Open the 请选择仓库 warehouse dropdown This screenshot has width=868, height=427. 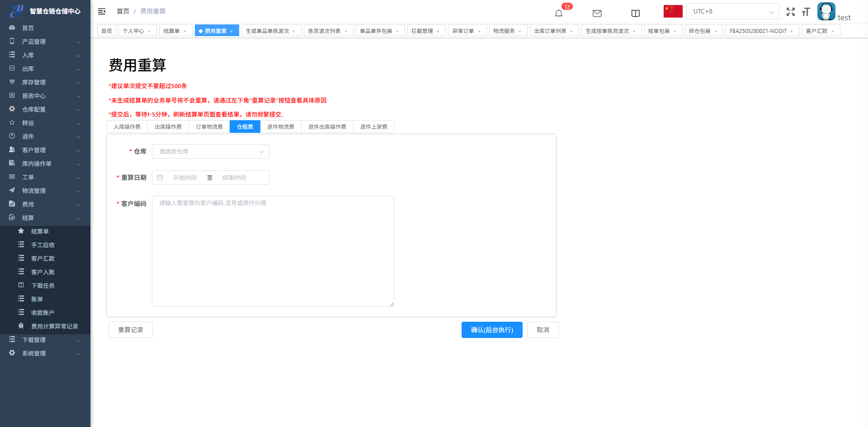pos(210,151)
